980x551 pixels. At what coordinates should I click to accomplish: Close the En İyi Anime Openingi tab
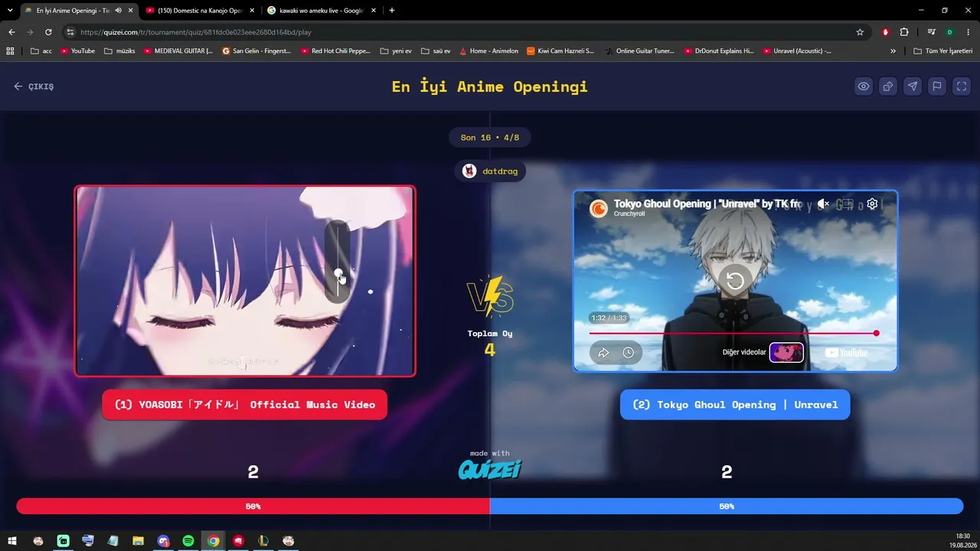(x=131, y=11)
